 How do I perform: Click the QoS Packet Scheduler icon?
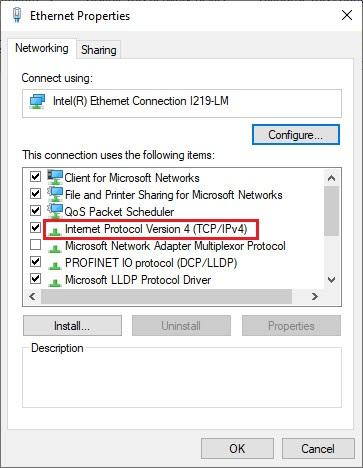[x=55, y=211]
